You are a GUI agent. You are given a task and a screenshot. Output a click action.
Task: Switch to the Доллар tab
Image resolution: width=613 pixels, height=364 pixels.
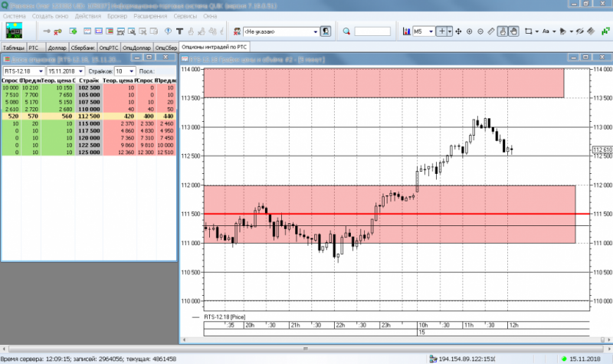(x=57, y=48)
